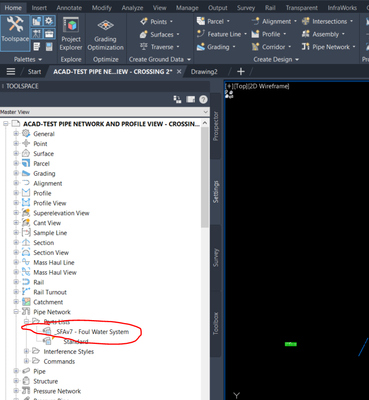The image size is (369, 400).
Task: Click the Traverse tool icon
Action: click(144, 47)
